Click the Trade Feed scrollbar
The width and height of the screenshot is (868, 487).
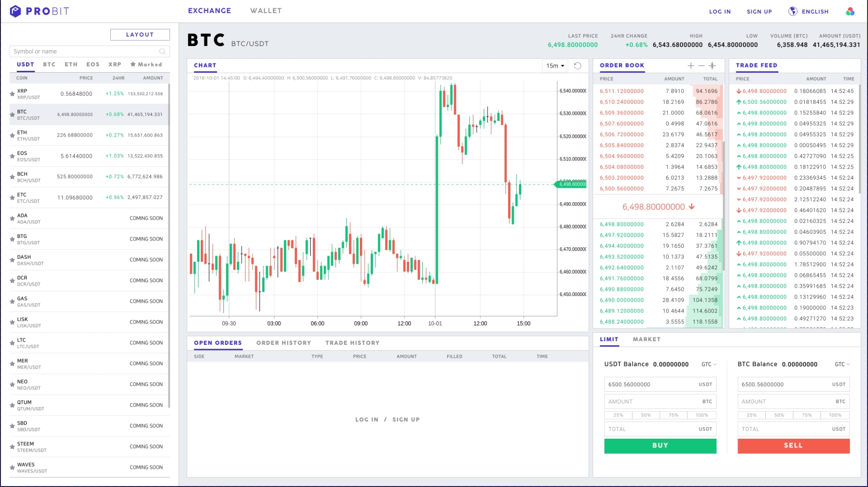point(860,138)
